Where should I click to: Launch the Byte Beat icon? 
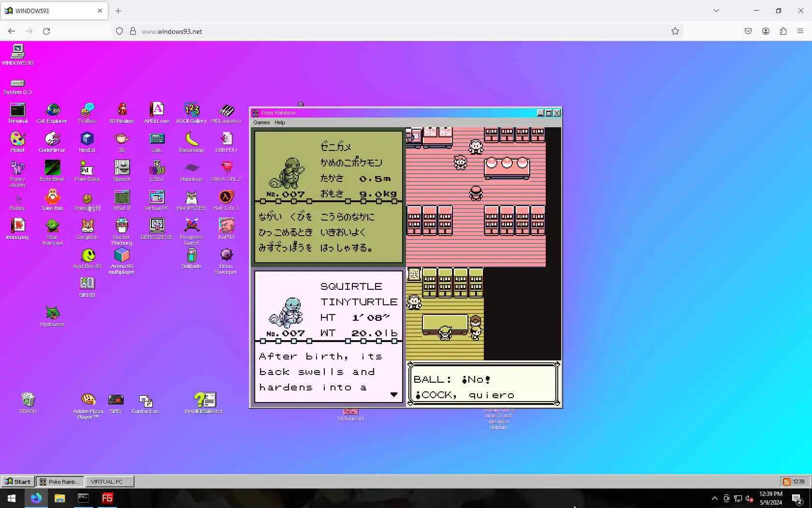(52, 171)
